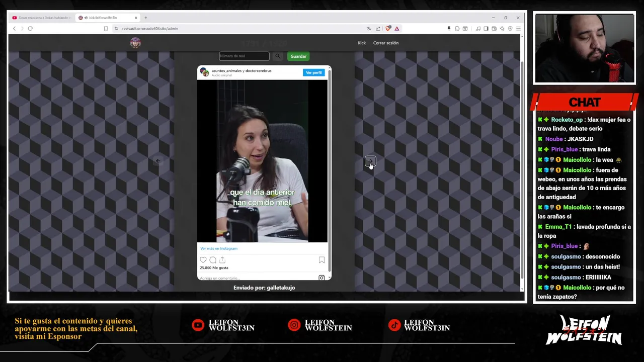644x362 pixels.
Task: Select the kick/leifonwolfst3in tab
Action: [103, 18]
